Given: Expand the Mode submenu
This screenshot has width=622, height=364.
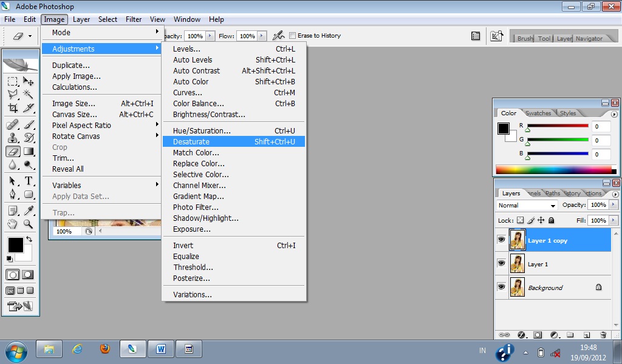Looking at the screenshot, I should click(101, 33).
